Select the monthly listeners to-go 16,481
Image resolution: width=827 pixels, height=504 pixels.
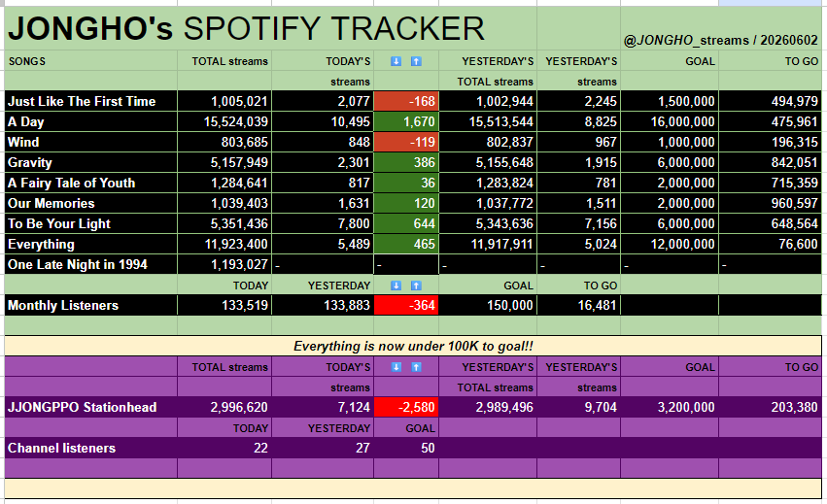tap(578, 305)
